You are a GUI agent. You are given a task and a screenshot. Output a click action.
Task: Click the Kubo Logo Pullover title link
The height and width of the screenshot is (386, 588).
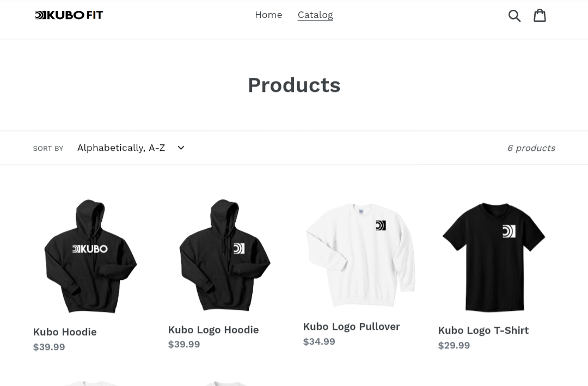(x=351, y=327)
